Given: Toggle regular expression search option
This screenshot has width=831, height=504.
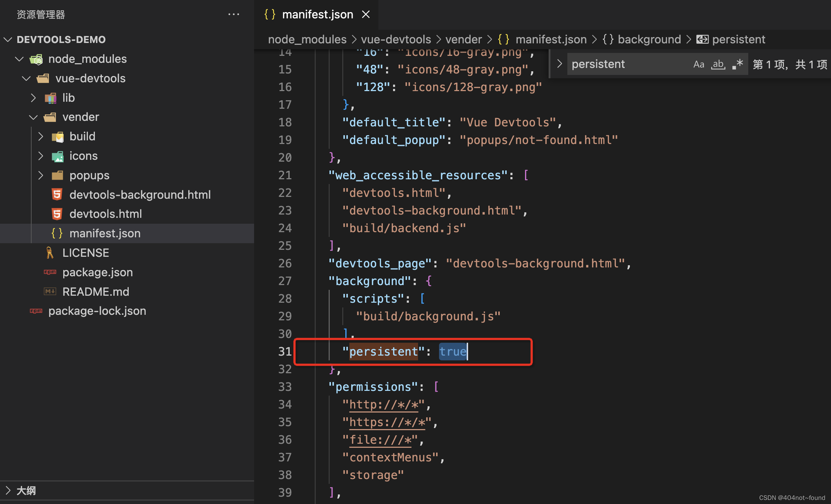Looking at the screenshot, I should tap(738, 64).
